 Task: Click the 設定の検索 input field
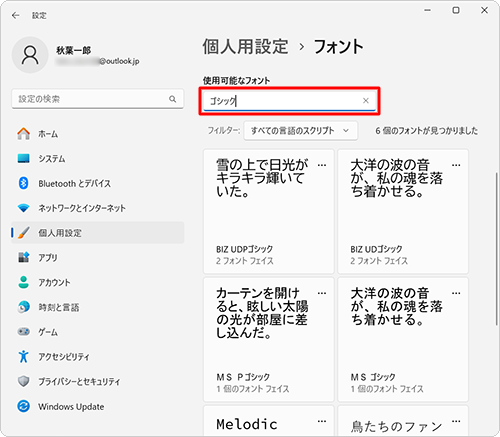[98, 99]
